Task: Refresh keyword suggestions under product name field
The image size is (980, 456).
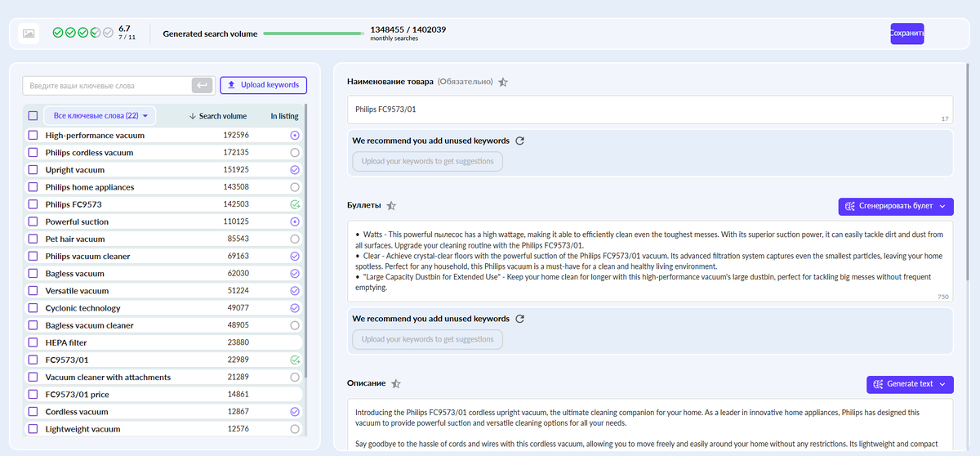Action: pos(520,141)
